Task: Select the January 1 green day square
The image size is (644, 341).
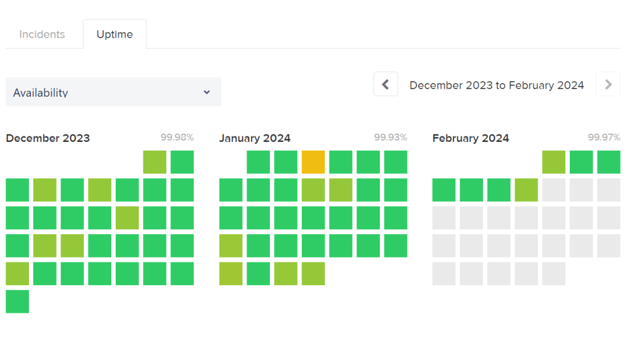Action: click(258, 162)
